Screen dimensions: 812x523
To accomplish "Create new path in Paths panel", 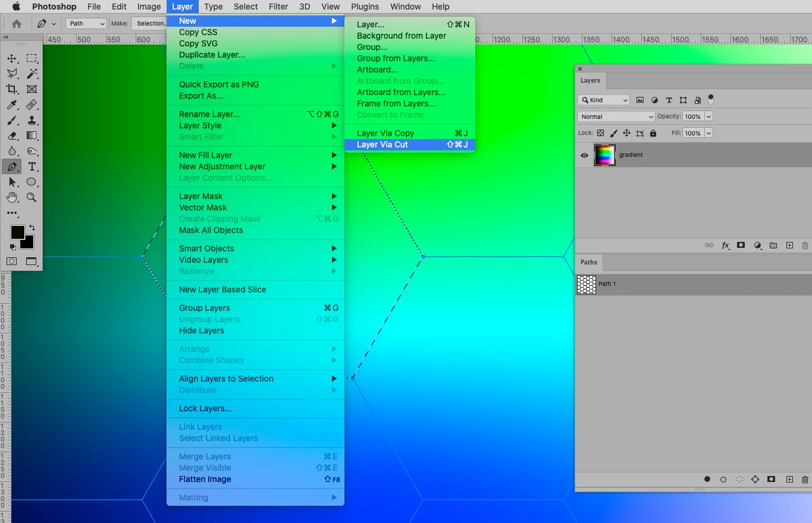I will pos(789,479).
